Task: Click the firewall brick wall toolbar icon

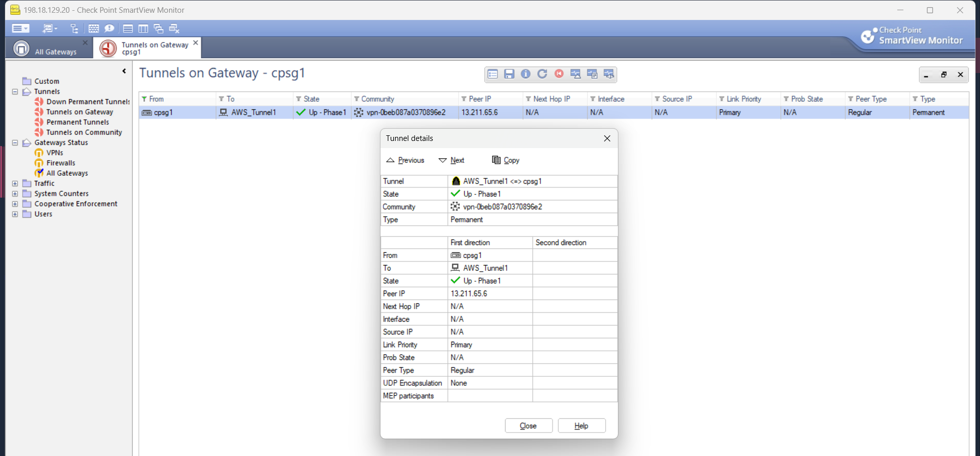Action: click(93, 29)
